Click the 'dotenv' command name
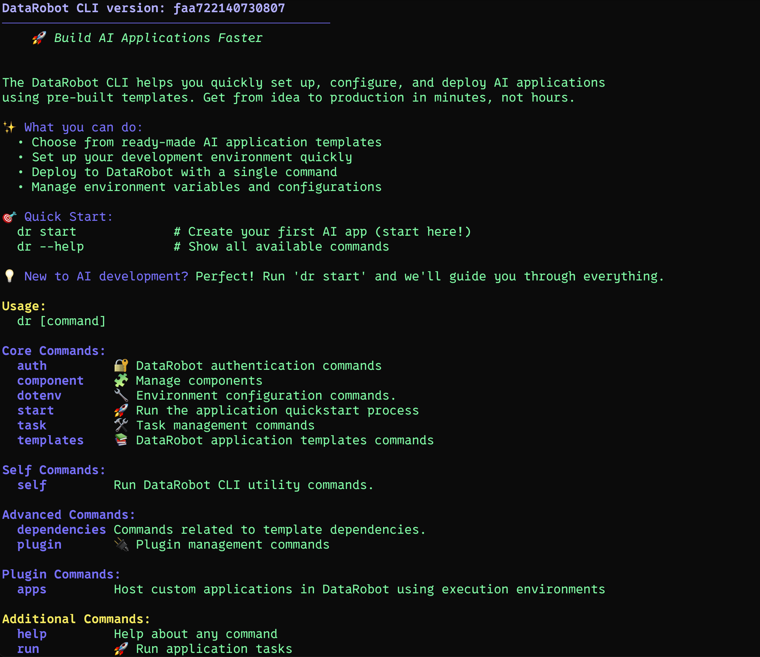 [39, 396]
